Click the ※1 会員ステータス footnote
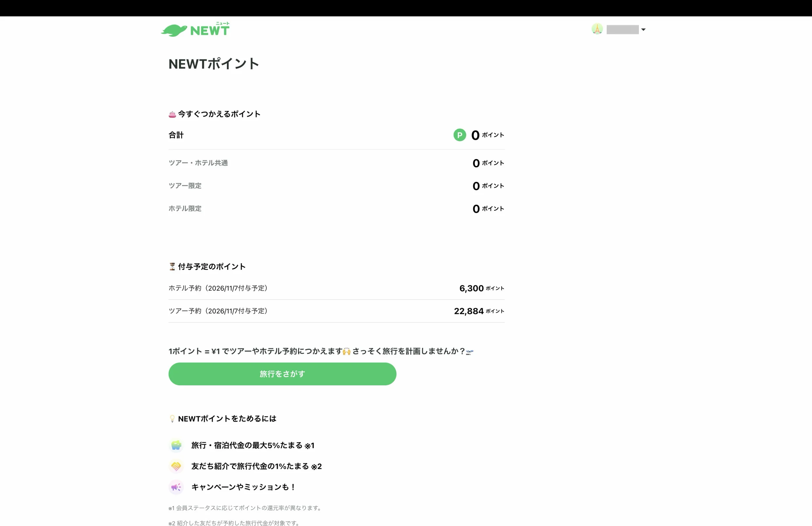812x526 pixels. coord(245,508)
